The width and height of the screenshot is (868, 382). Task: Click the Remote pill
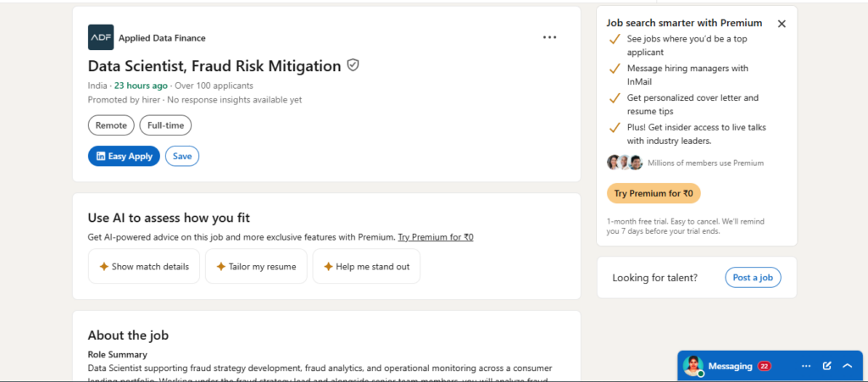(x=111, y=125)
